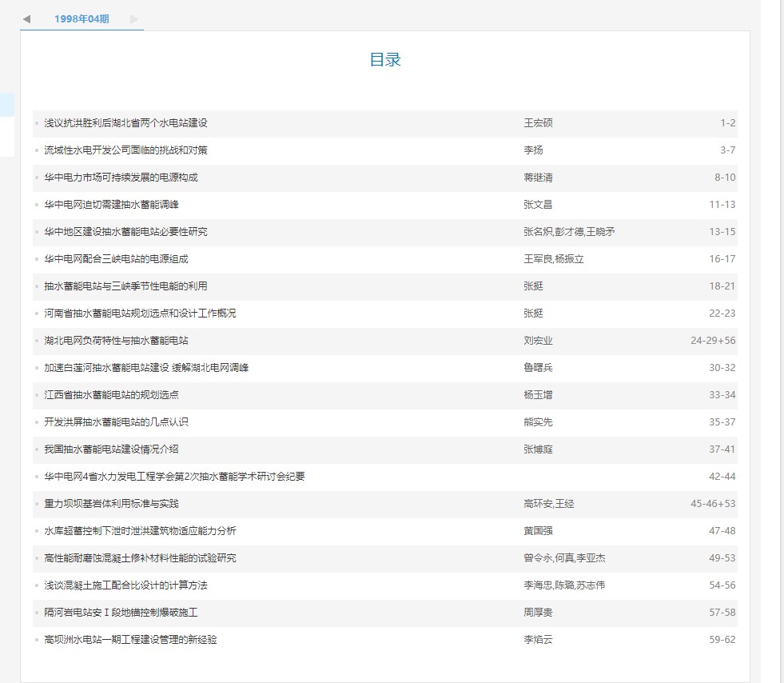Viewport: 784px width, 683px height.
Task: Click authors 高环安,王经
Action: [x=549, y=503]
